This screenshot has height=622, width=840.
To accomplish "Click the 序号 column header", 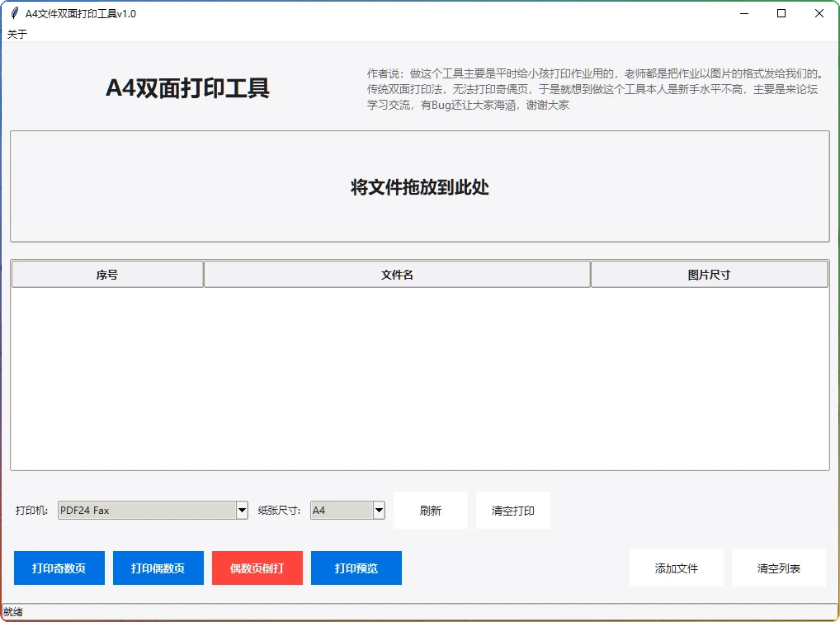I will click(106, 273).
